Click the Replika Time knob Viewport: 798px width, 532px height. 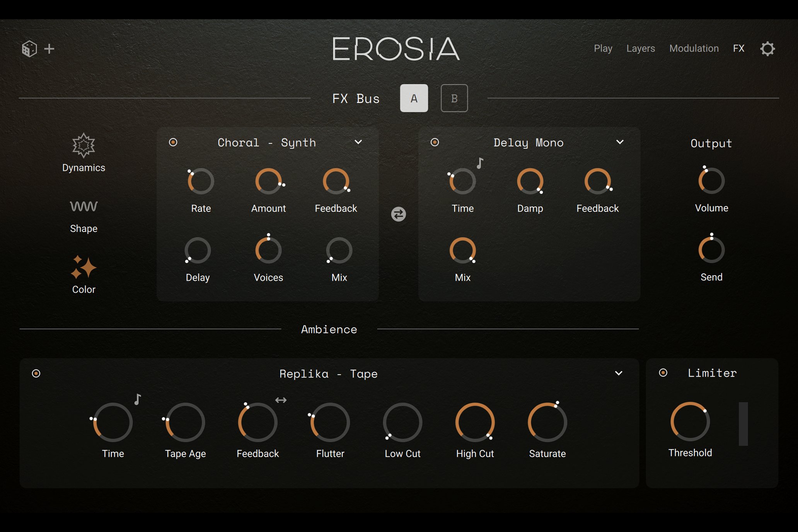click(x=113, y=422)
